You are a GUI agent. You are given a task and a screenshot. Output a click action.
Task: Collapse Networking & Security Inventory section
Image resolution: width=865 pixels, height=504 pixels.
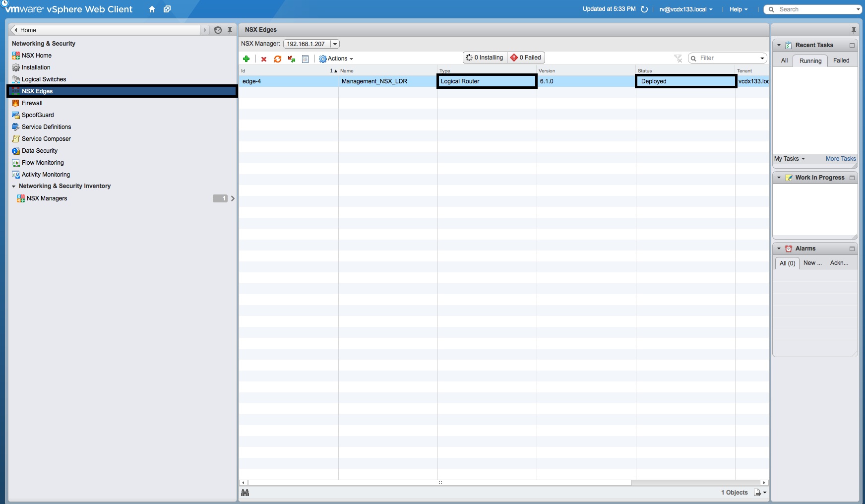[14, 187]
